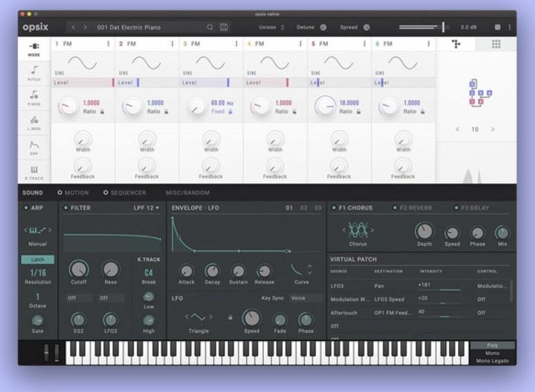Click operator 1 Level slider bar
Viewport: 535px width, 392px height.
click(83, 83)
